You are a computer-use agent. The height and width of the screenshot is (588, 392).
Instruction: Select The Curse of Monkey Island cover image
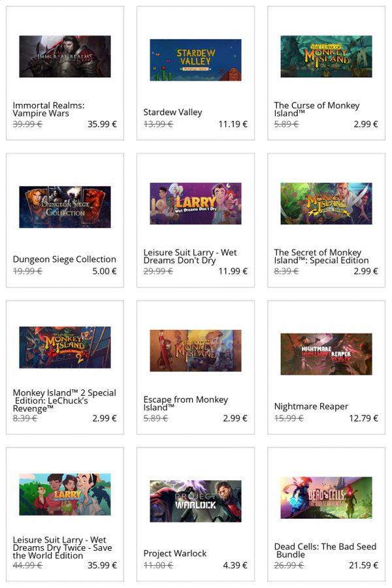(326, 57)
